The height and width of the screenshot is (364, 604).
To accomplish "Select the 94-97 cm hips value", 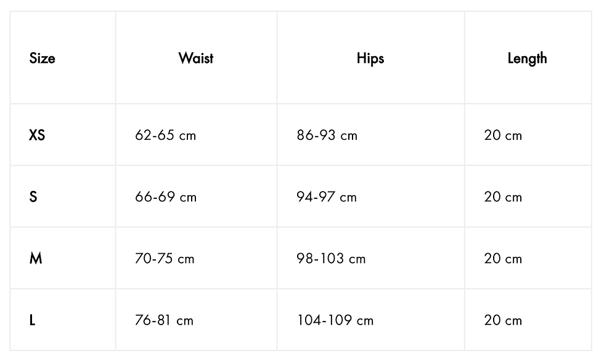I will 327,197.
